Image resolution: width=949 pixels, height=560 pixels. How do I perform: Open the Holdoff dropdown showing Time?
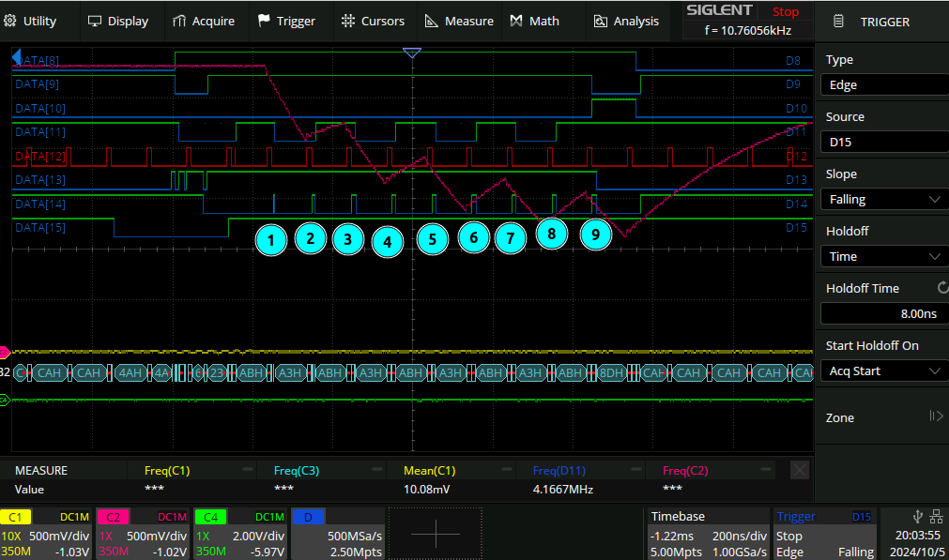(x=882, y=256)
